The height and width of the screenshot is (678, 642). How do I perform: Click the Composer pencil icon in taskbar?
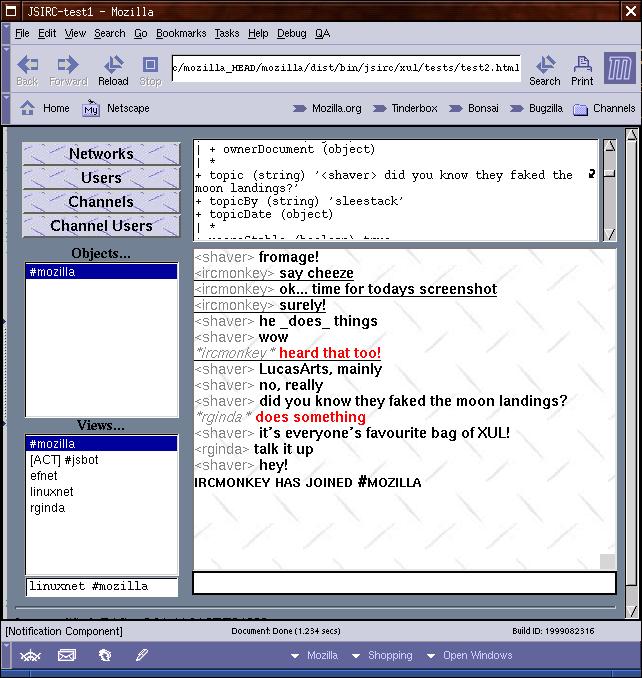click(x=142, y=656)
